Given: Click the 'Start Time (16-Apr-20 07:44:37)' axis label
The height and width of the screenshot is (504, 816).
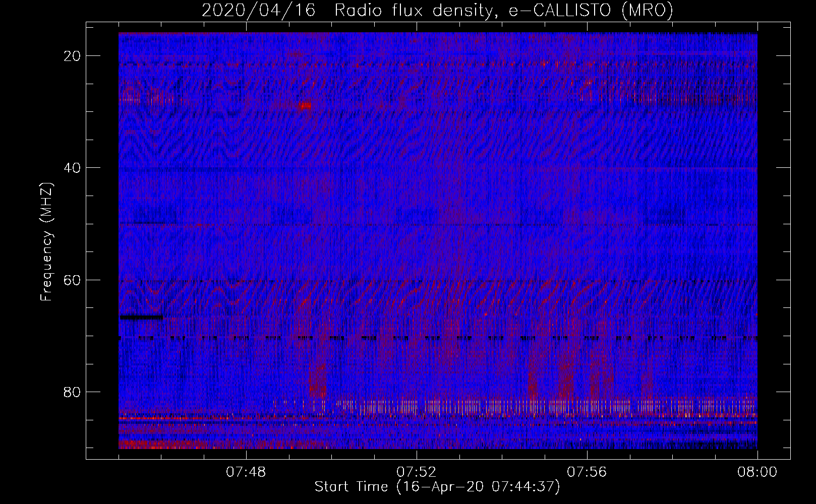Looking at the screenshot, I should 437,487.
